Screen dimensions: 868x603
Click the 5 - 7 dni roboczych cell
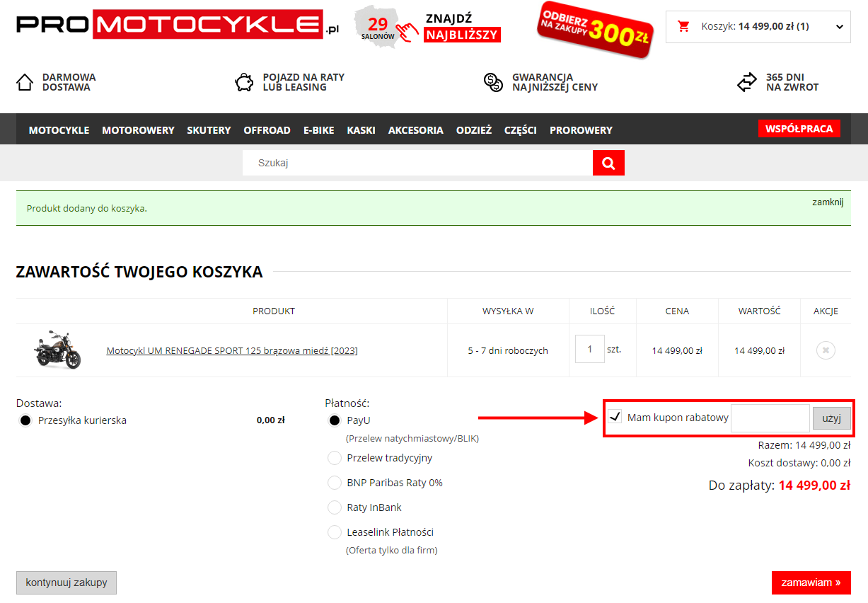(x=508, y=350)
